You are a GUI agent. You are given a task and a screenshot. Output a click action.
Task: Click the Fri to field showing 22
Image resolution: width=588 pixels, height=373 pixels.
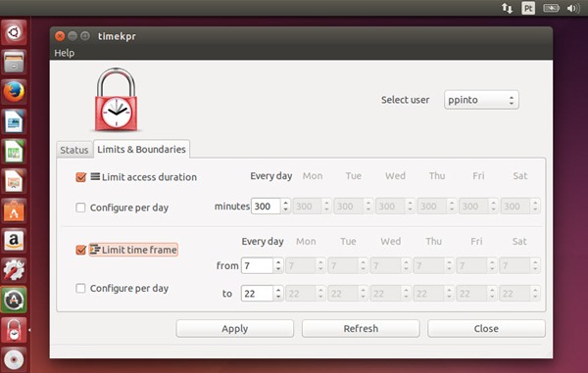pyautogui.click(x=472, y=294)
